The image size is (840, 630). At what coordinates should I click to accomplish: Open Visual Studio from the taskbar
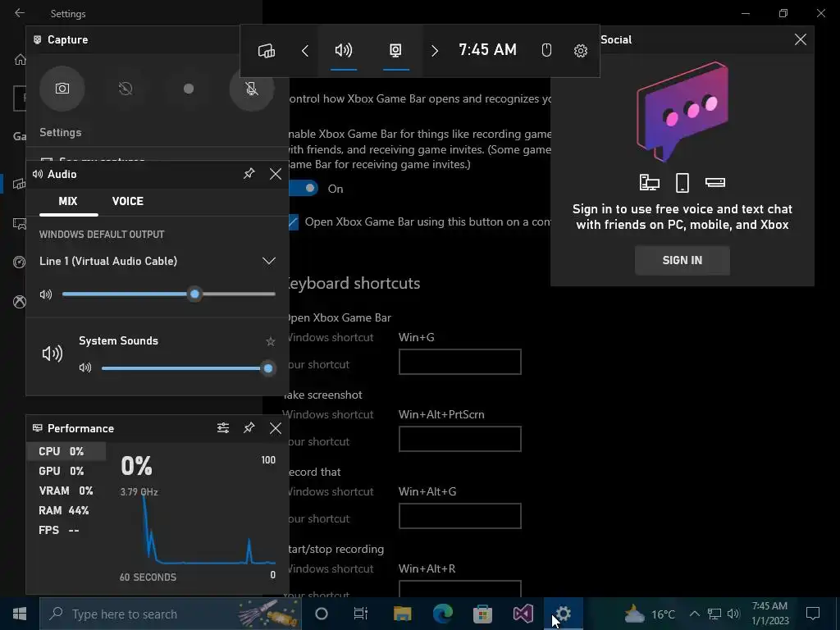(523, 614)
